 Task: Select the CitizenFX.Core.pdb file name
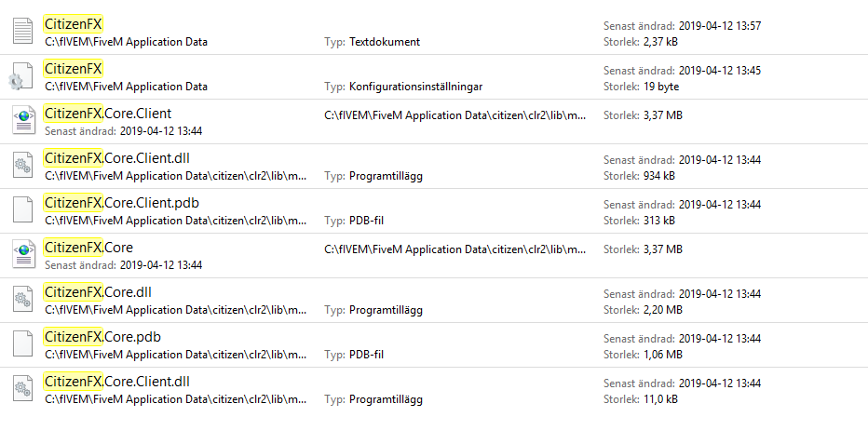point(102,337)
